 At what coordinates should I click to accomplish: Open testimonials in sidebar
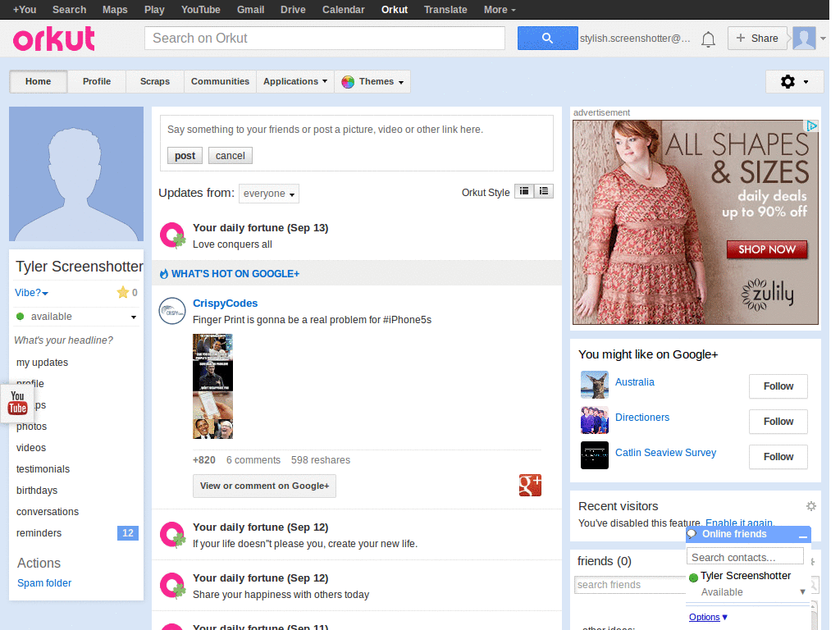43,469
